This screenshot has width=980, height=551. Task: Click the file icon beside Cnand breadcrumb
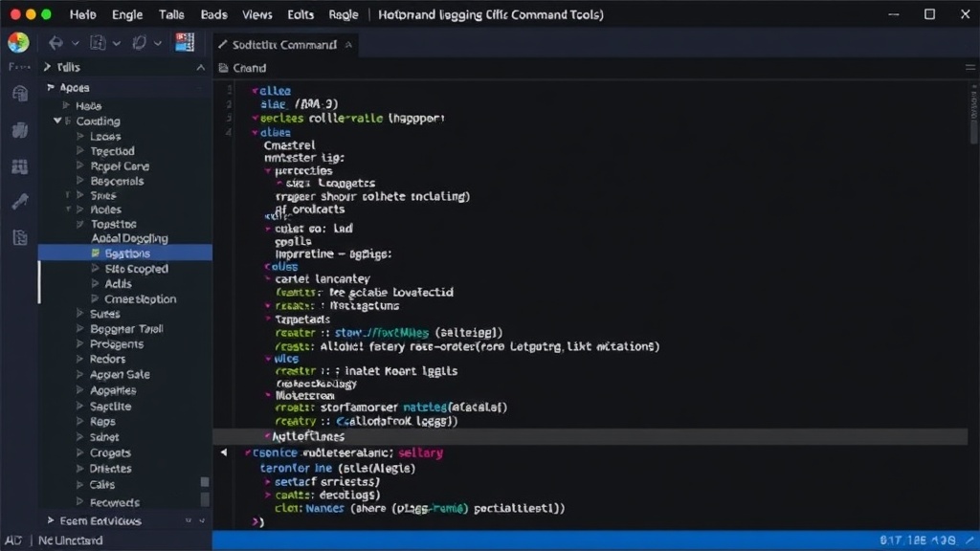223,68
